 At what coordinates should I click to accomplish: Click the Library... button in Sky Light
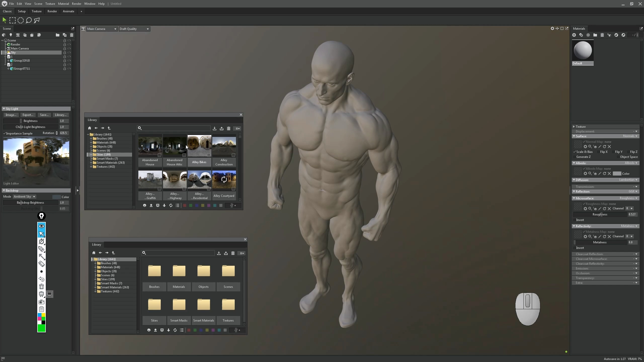(x=61, y=115)
